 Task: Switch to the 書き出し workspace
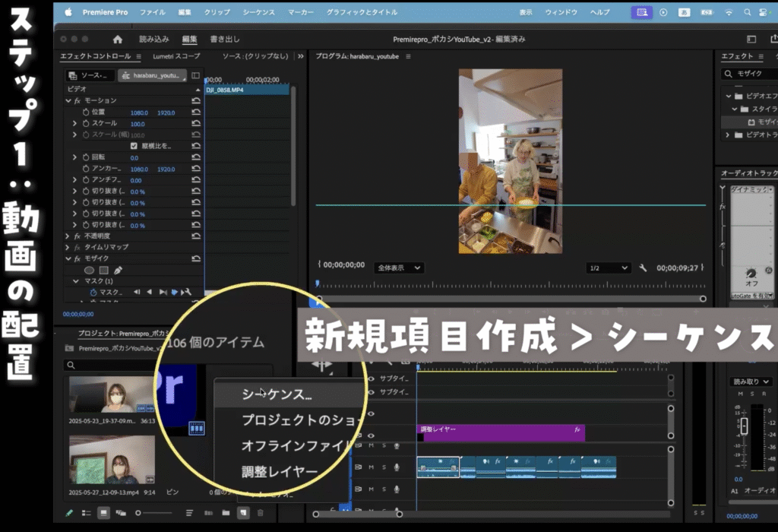(225, 40)
